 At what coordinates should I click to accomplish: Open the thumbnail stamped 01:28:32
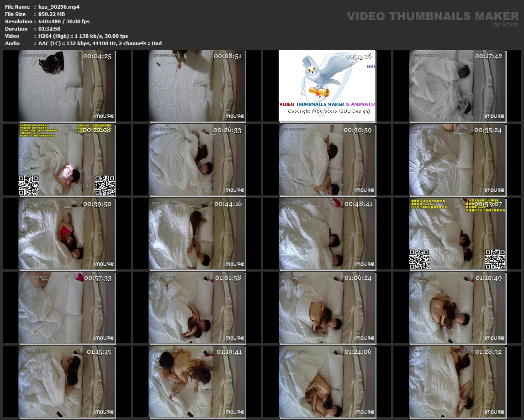(x=457, y=382)
